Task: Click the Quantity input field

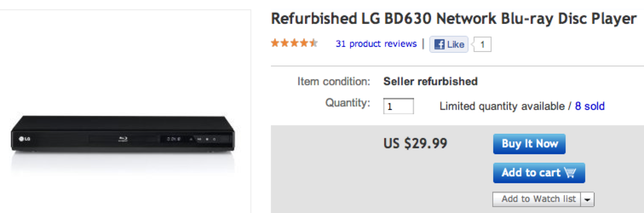Action: point(398,106)
